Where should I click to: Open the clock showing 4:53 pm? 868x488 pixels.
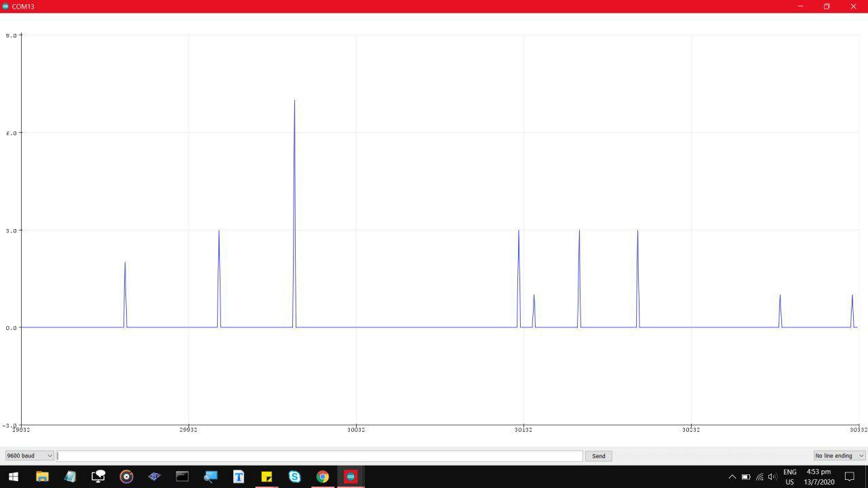click(819, 476)
